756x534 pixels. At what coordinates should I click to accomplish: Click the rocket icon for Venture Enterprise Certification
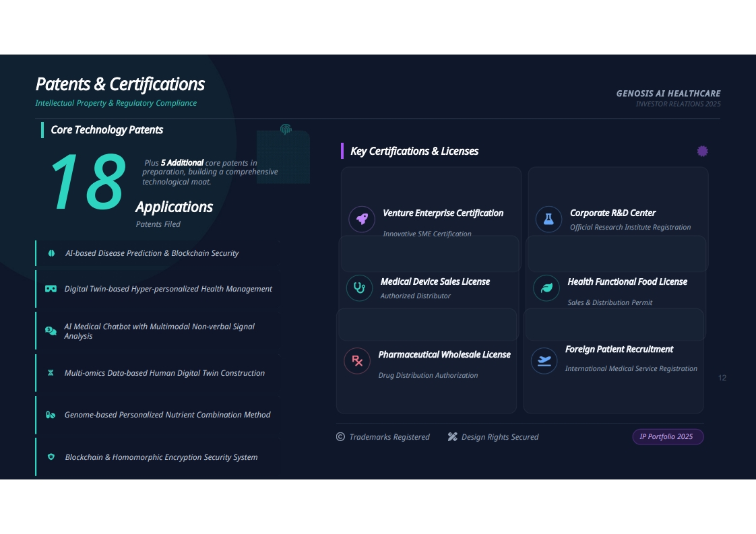click(x=362, y=220)
